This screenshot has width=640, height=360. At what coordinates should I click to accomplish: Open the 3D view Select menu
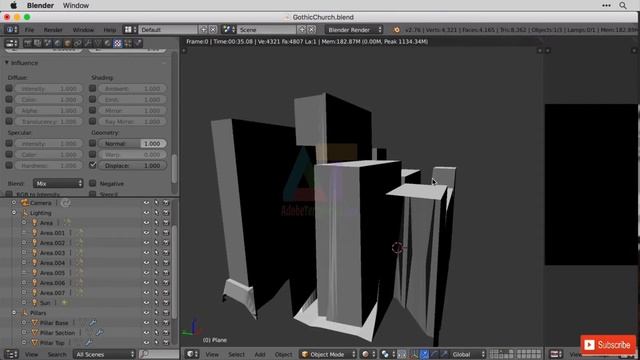236,354
